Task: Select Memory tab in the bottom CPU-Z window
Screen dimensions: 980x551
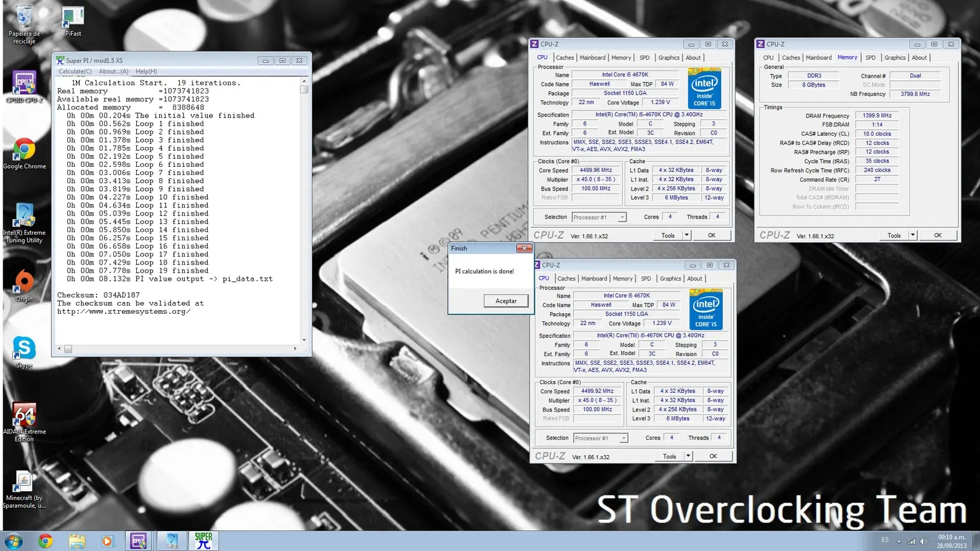Action: [x=623, y=279]
